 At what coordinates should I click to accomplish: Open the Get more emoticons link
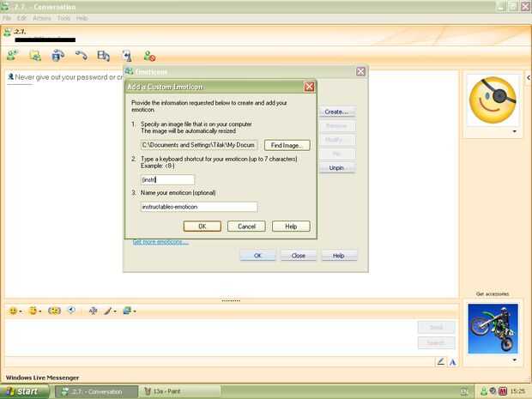[x=160, y=242]
